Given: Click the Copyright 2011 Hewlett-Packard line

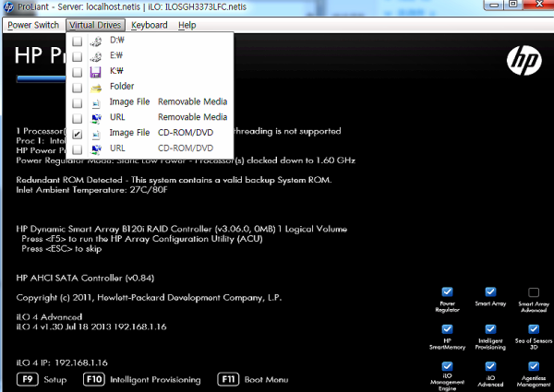Looking at the screenshot, I should pos(149,298).
